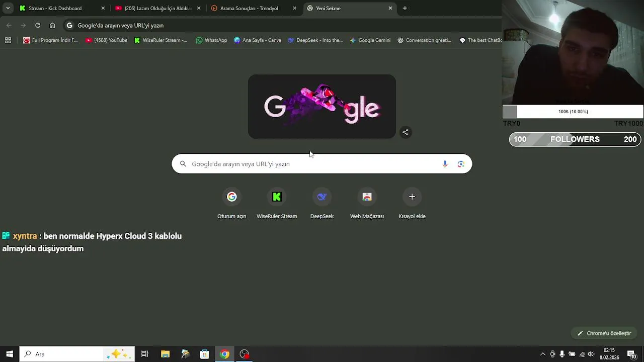The height and width of the screenshot is (362, 644).
Task: Open Full Program İndir bookmark
Action: pyautogui.click(x=50, y=40)
